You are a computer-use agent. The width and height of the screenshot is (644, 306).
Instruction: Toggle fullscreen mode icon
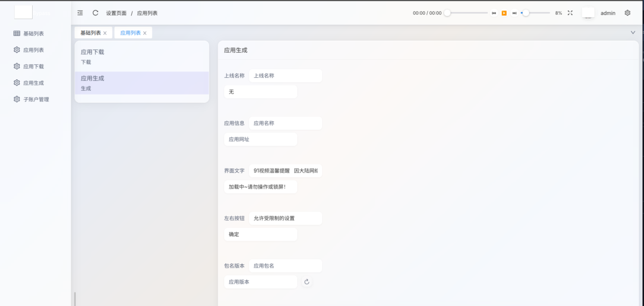(x=570, y=13)
